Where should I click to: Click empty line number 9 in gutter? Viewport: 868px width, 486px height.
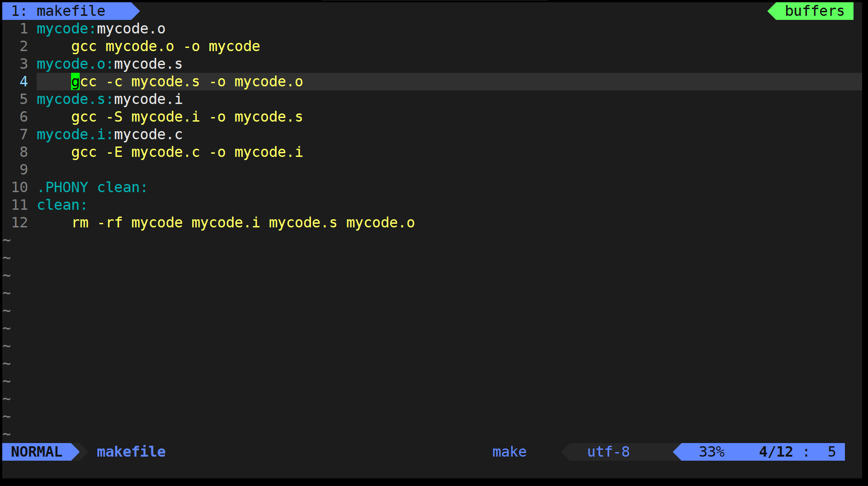[x=24, y=170]
